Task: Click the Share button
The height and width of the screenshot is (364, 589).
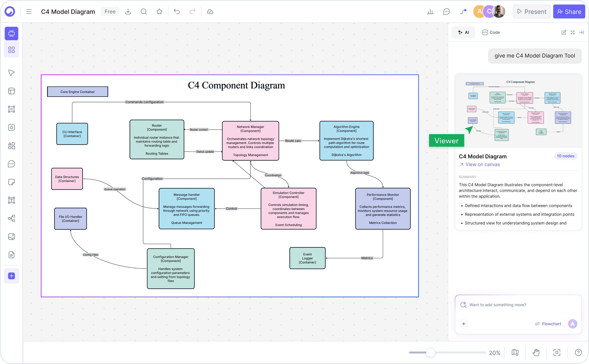Action: [569, 11]
